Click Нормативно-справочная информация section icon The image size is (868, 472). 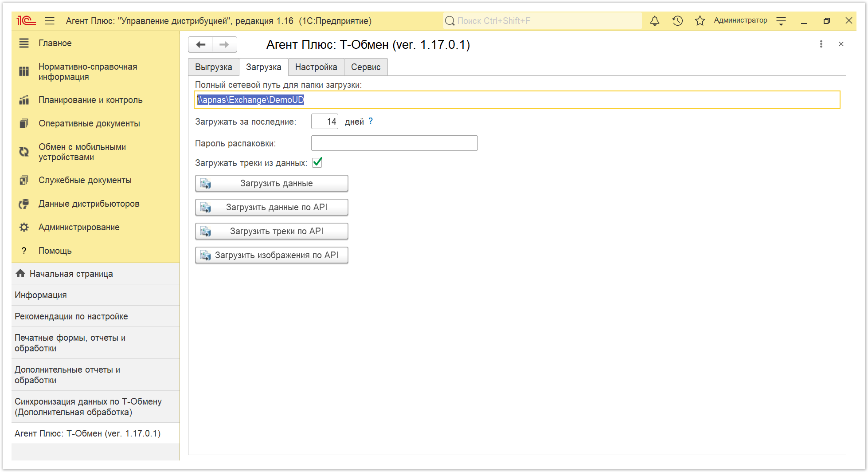click(x=24, y=71)
